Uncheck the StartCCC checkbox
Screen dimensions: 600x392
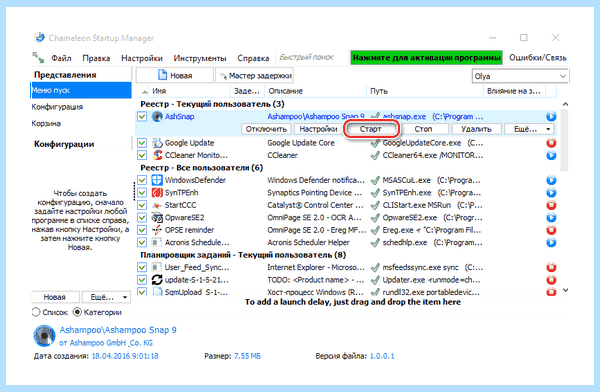pyautogui.click(x=142, y=205)
